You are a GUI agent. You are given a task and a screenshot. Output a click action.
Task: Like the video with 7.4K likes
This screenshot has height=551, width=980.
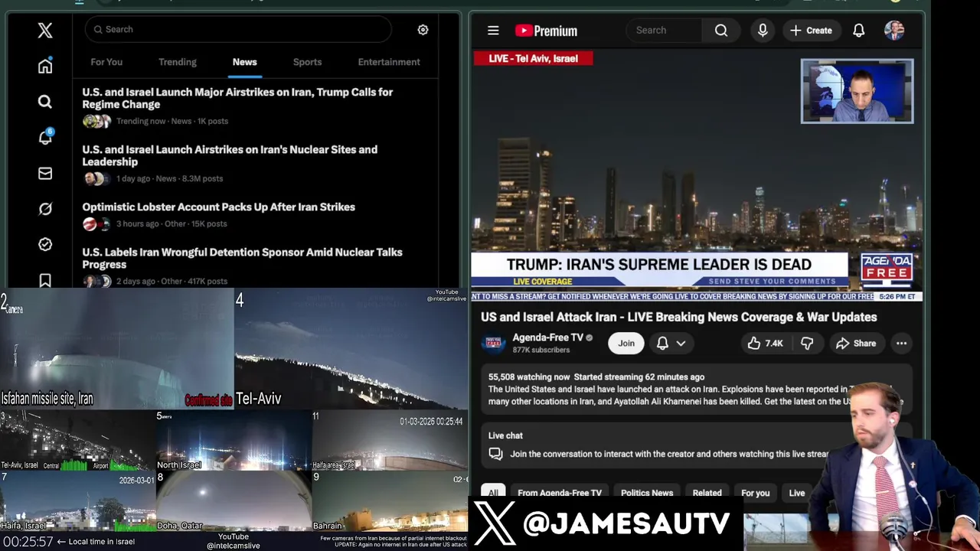click(x=765, y=344)
